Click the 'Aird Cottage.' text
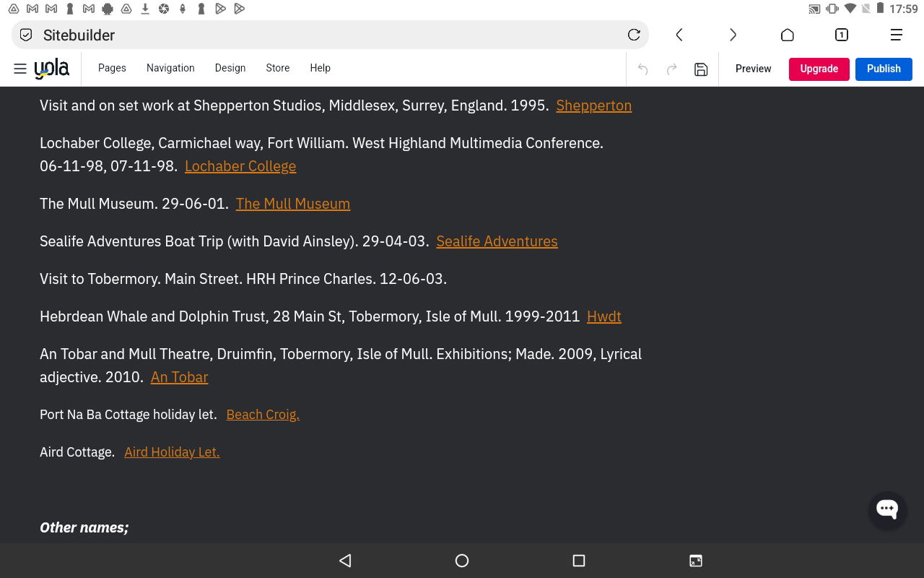The image size is (924, 578). pyautogui.click(x=77, y=452)
